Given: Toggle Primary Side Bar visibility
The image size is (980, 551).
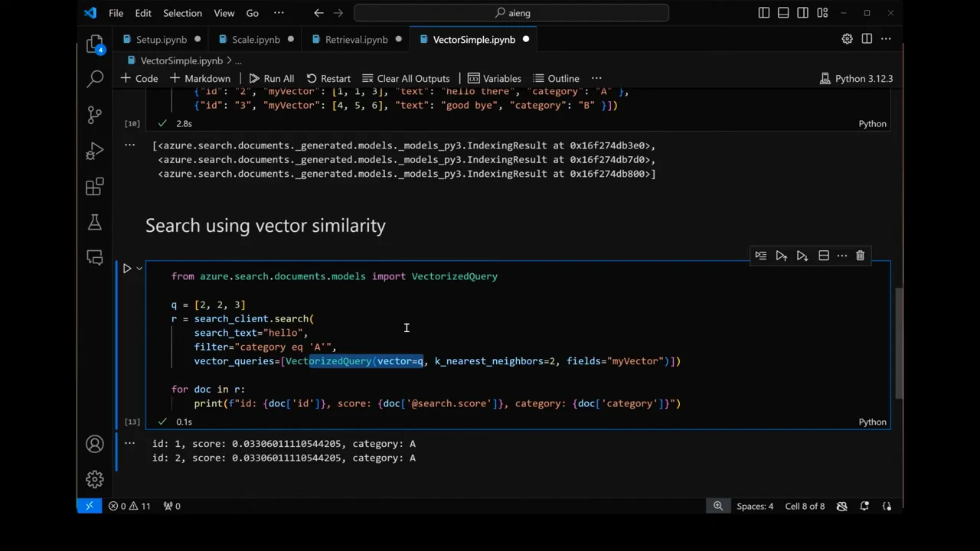Looking at the screenshot, I should point(764,13).
